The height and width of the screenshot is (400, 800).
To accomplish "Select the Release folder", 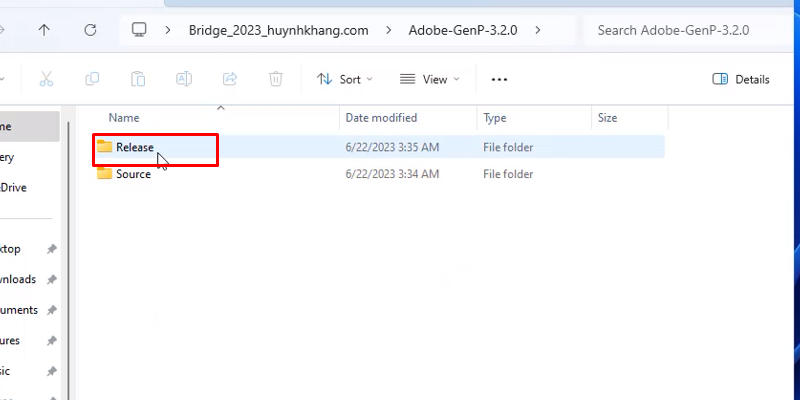I will tap(134, 148).
